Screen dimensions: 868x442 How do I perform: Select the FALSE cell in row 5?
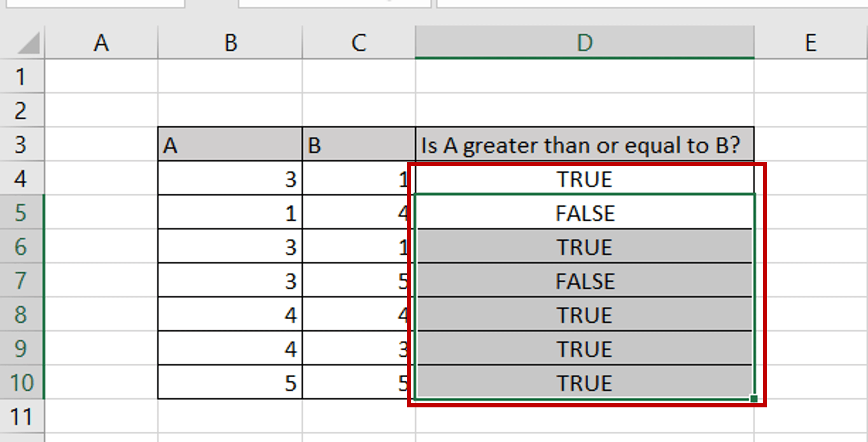(x=584, y=213)
